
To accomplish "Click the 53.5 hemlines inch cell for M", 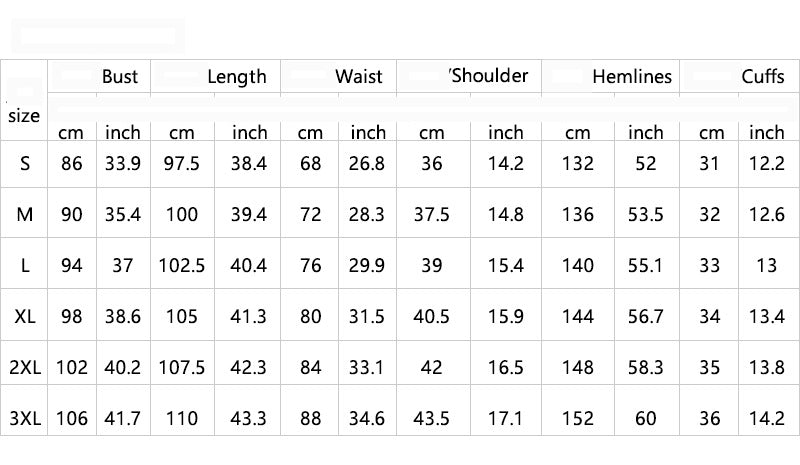I will coord(645,214).
